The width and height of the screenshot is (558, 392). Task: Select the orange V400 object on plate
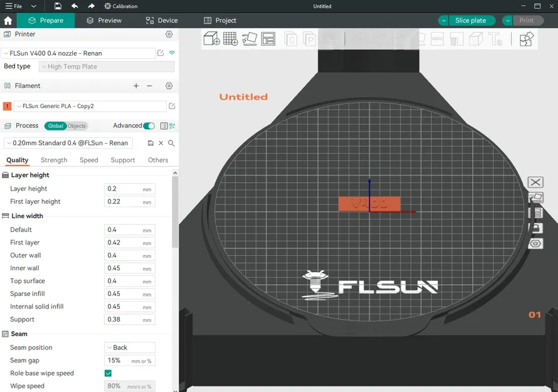(369, 204)
